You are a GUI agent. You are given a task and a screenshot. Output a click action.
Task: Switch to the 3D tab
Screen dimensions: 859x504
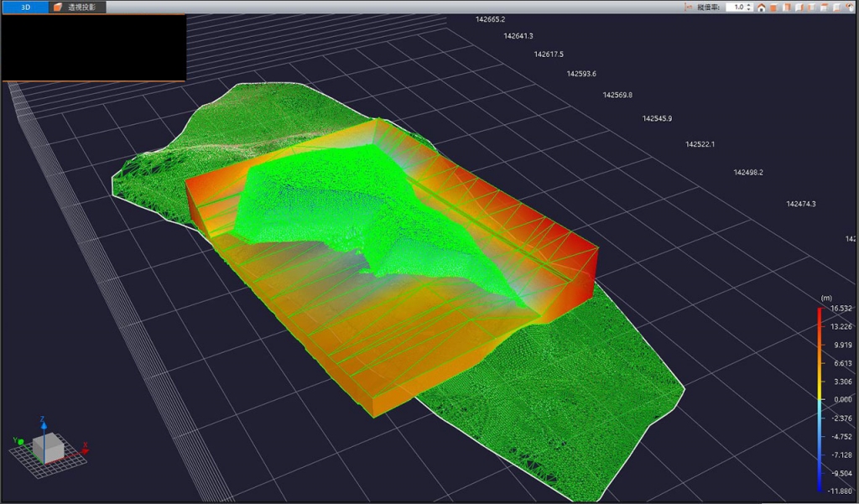click(25, 7)
